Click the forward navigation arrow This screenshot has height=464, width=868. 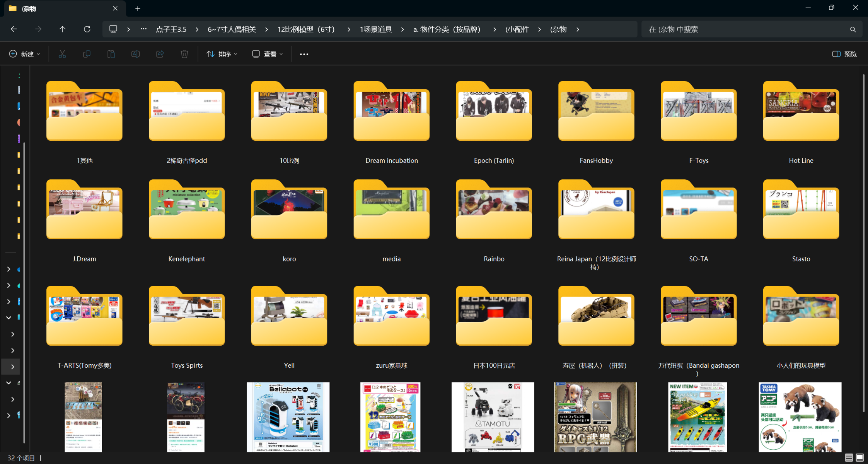coord(38,29)
